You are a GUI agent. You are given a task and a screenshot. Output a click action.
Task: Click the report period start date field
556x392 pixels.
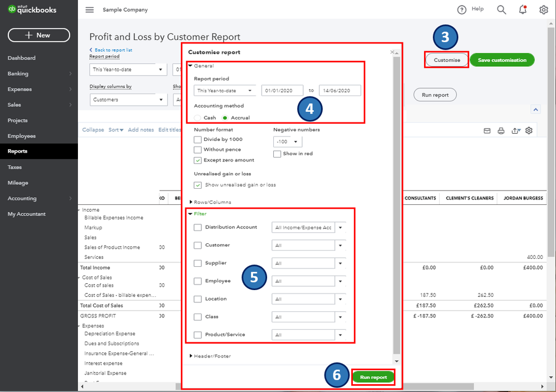(282, 91)
